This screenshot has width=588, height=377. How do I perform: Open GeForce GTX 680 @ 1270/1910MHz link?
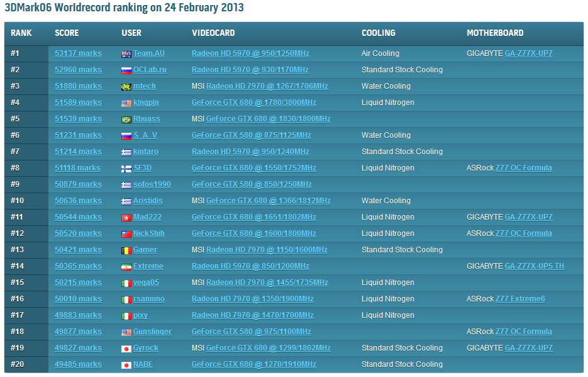tap(254, 364)
